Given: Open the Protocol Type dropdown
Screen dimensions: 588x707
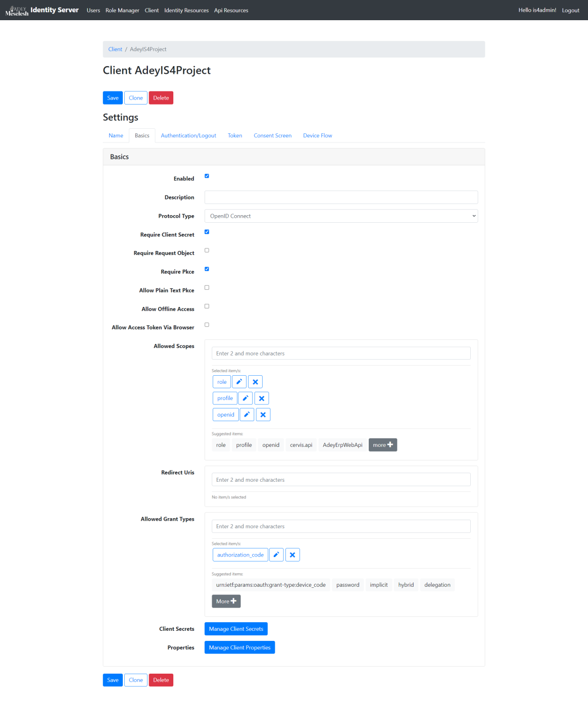Looking at the screenshot, I should [341, 216].
